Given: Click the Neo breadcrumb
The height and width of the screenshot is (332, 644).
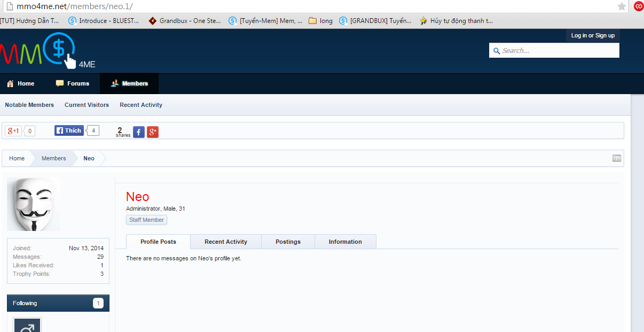Looking at the screenshot, I should 89,158.
